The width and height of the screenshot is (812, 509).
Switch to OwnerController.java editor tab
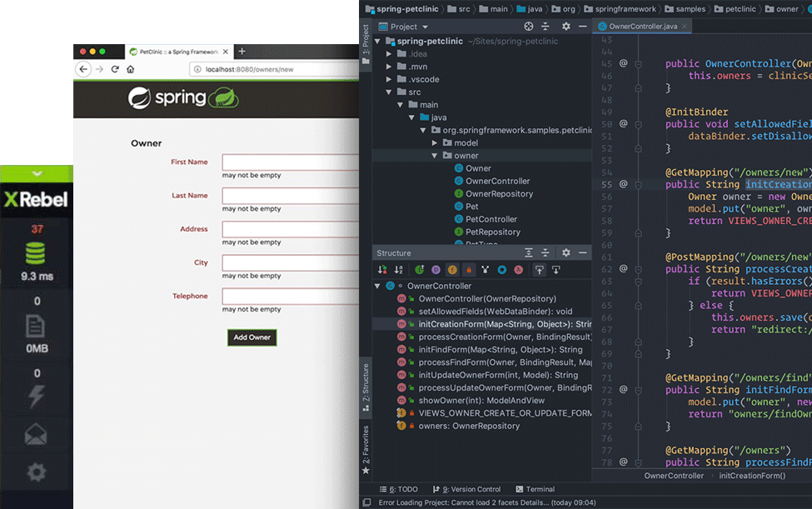click(x=643, y=26)
